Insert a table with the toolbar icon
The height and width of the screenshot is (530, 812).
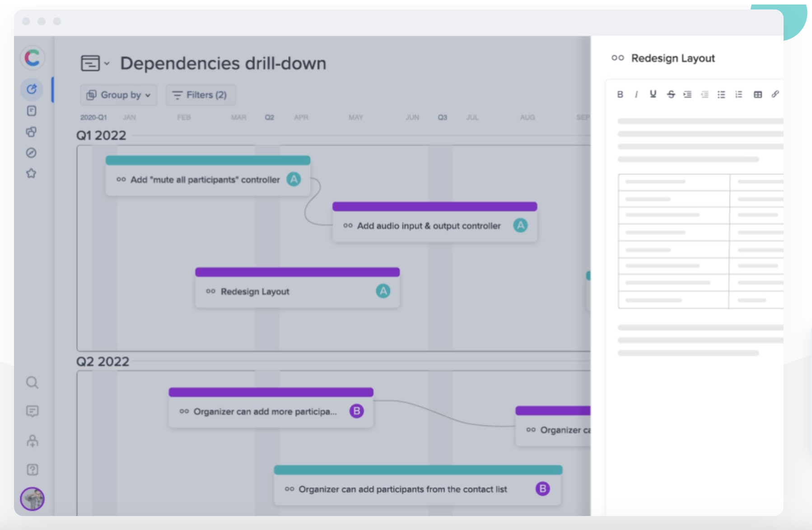758,94
